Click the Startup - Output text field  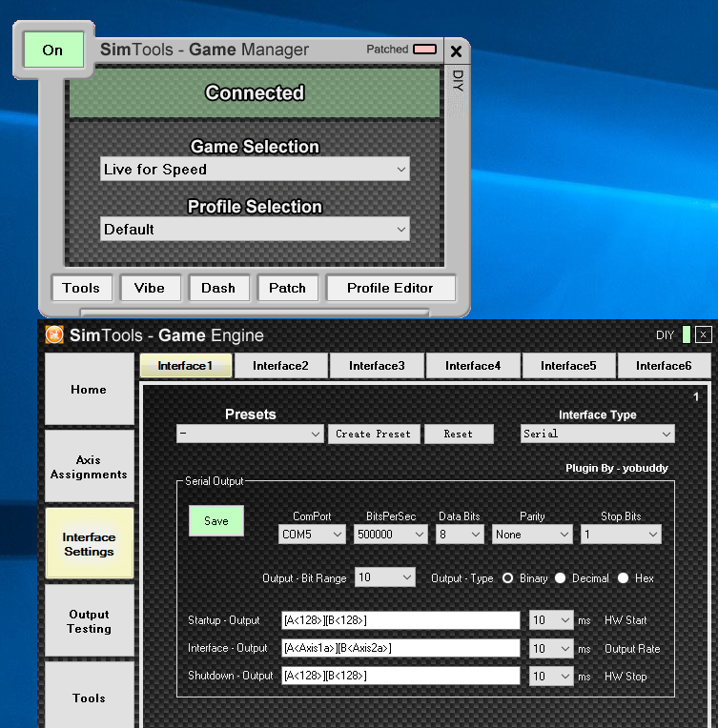[400, 620]
